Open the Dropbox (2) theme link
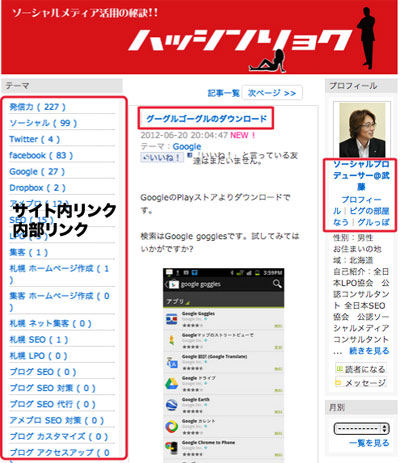 [37, 188]
